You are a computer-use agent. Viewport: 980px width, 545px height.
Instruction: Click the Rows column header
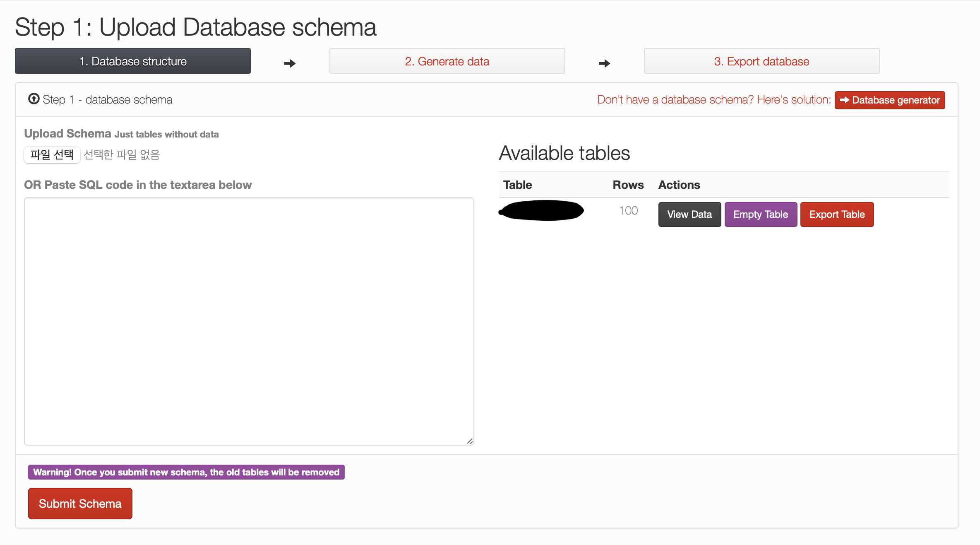point(628,185)
